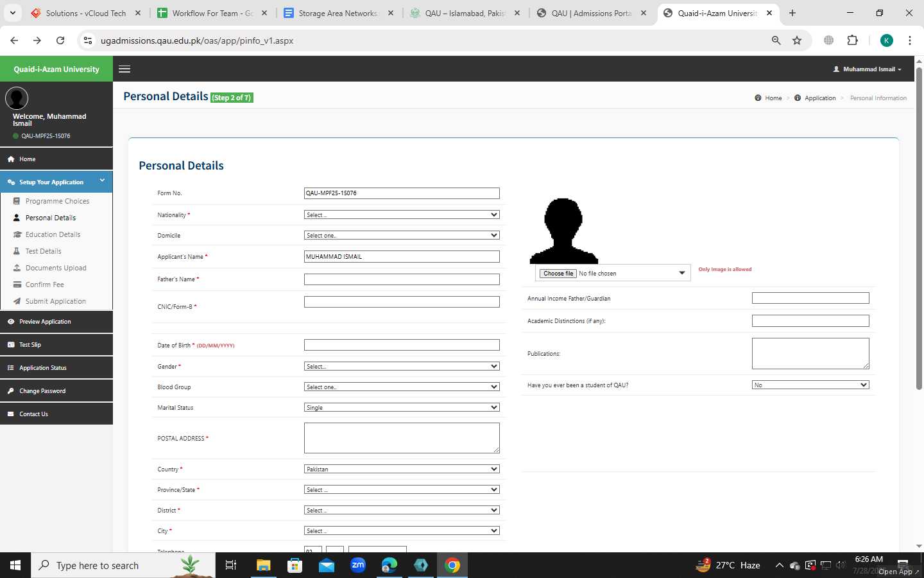The image size is (924, 578).
Task: Open the District dropdown
Action: [x=402, y=510]
